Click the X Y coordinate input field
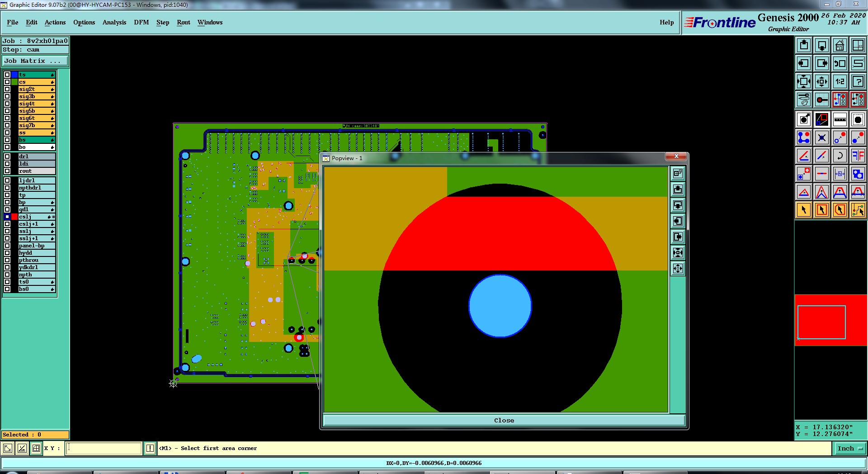This screenshot has height=474, width=868. 104,448
